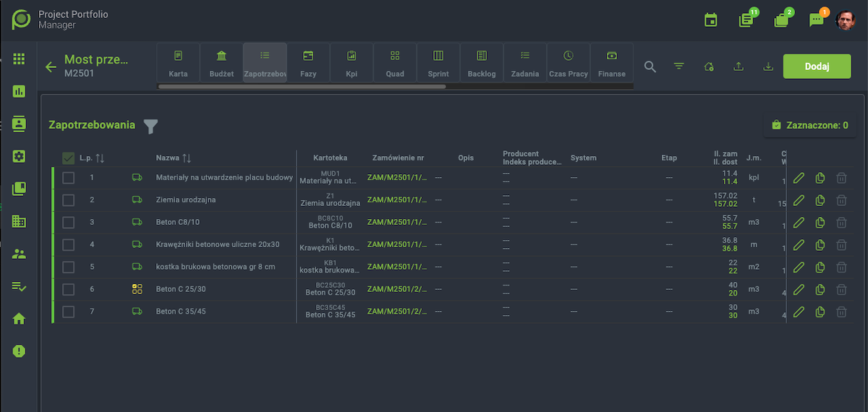The width and height of the screenshot is (868, 412).
Task: Click the back arrow next to Most prze...
Action: pyautogui.click(x=51, y=67)
